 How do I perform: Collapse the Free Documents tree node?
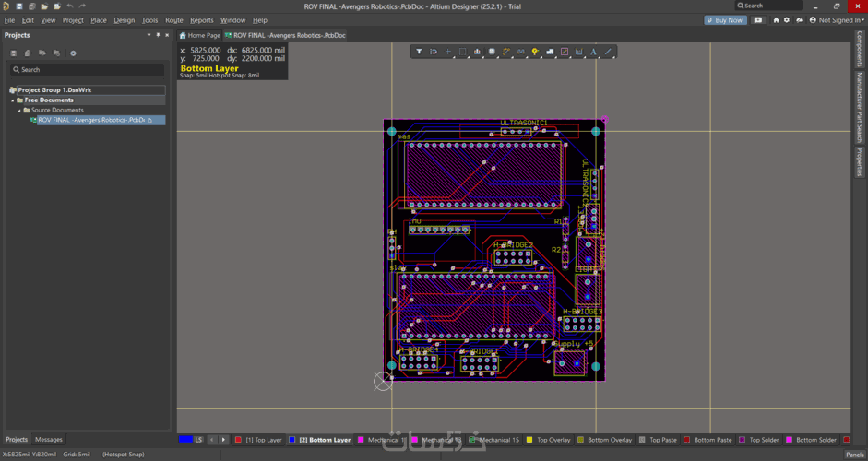(14, 100)
